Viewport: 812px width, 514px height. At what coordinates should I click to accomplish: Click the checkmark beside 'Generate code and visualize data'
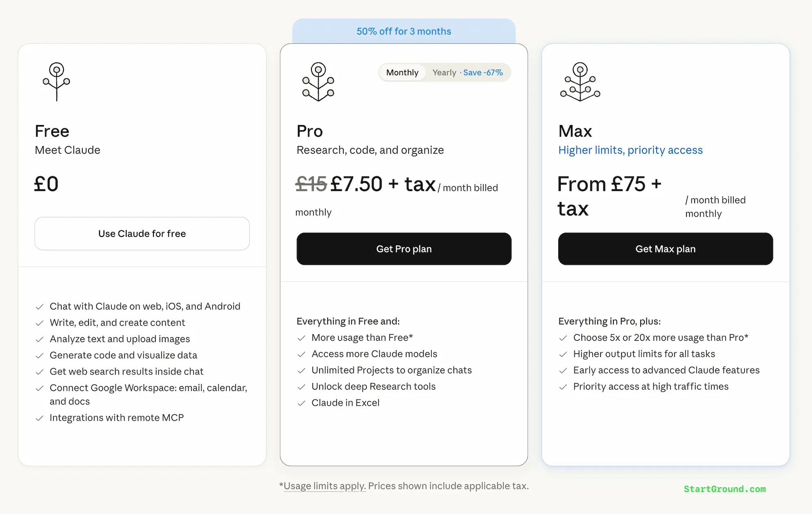(x=40, y=355)
